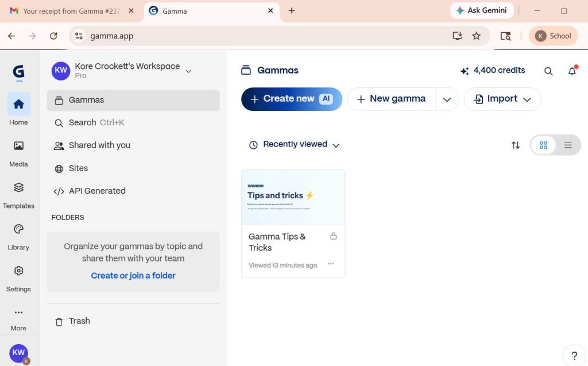This screenshot has height=366, width=588.
Task: Open Settings from the left rail
Action: (18, 279)
